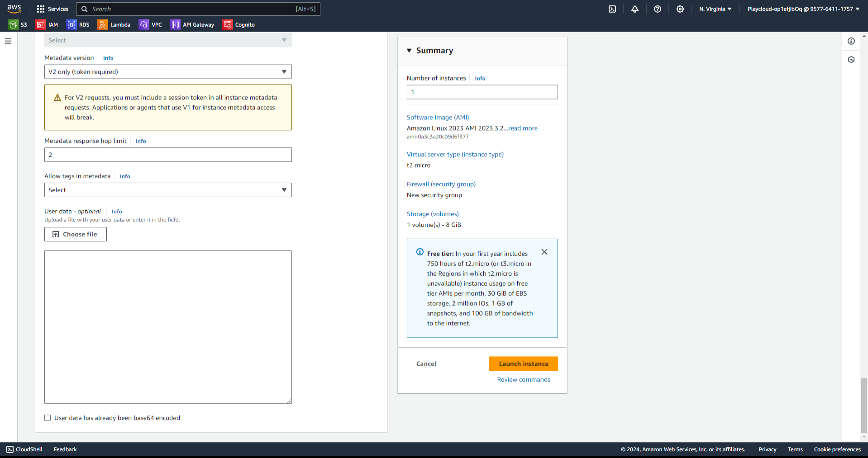Open the S3 service shortcut
868x458 pixels.
[x=18, y=25]
